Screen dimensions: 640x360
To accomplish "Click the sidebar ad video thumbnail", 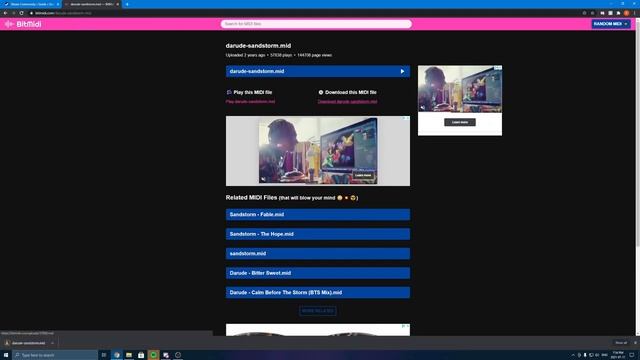I will [460, 89].
